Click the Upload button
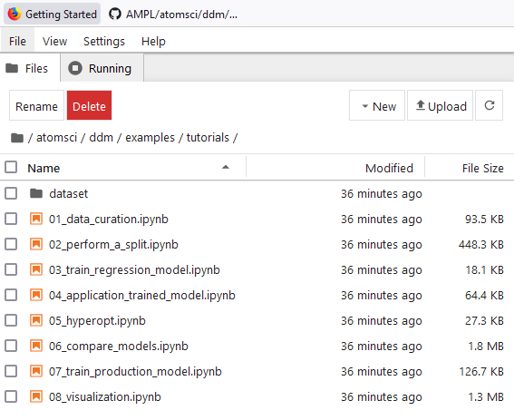Screen dimensions: 514x420 coord(440,105)
